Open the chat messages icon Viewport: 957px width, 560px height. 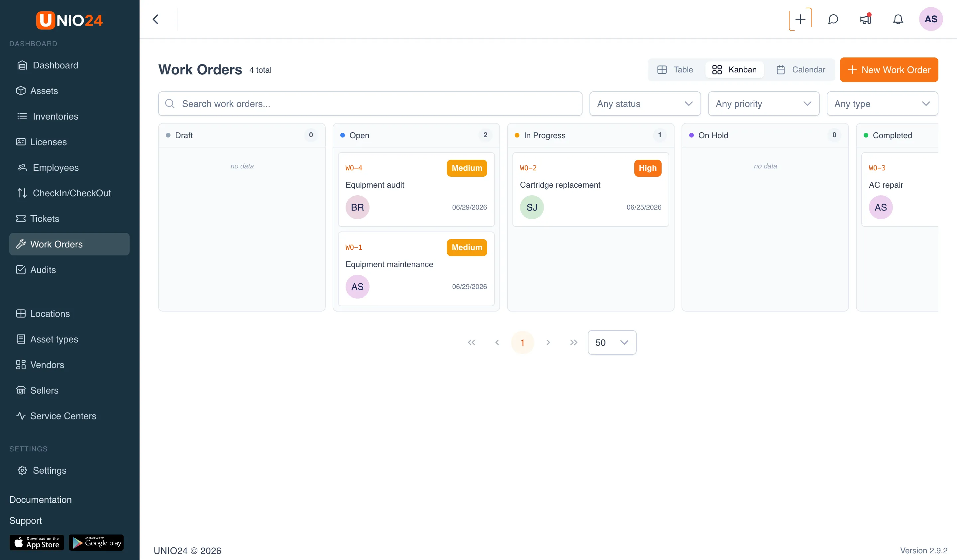point(833,19)
